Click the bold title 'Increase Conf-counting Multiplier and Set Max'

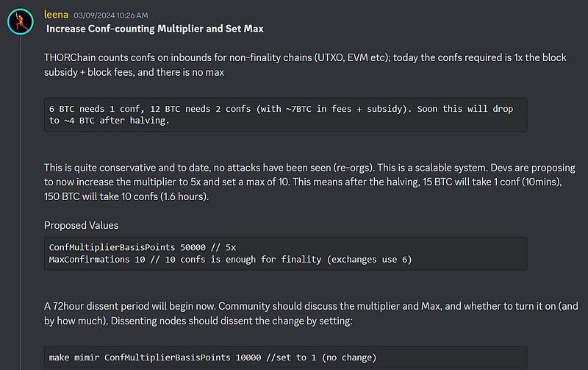pos(155,29)
